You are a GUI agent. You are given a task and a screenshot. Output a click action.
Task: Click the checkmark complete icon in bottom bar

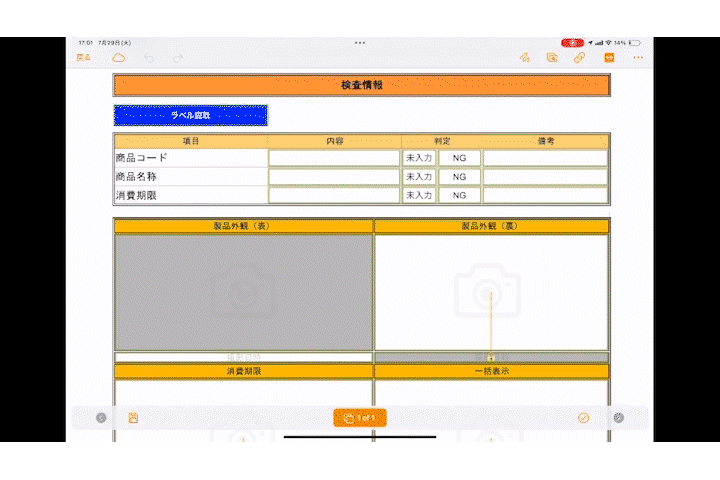pos(584,418)
